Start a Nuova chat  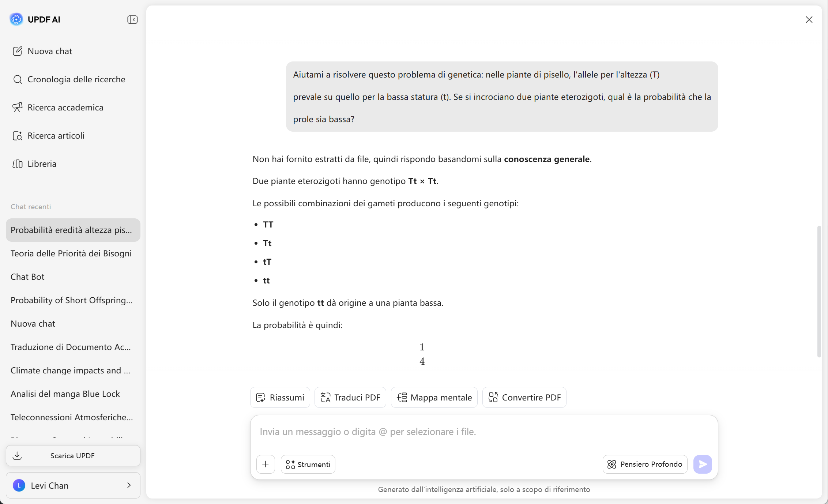pyautogui.click(x=50, y=51)
